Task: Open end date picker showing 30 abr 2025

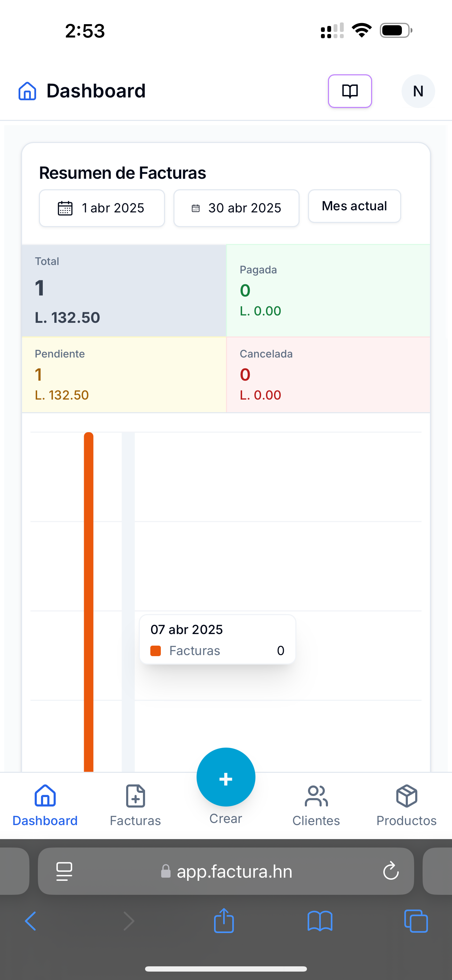Action: click(236, 208)
